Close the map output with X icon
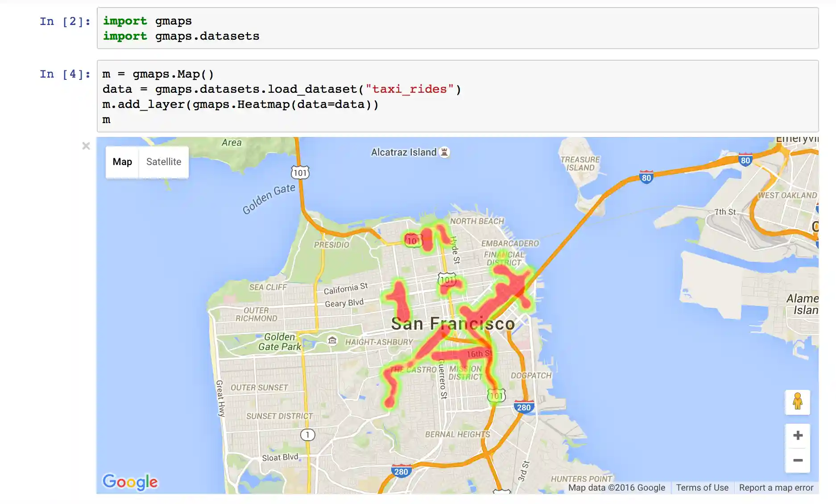836x504 pixels. pyautogui.click(x=86, y=146)
